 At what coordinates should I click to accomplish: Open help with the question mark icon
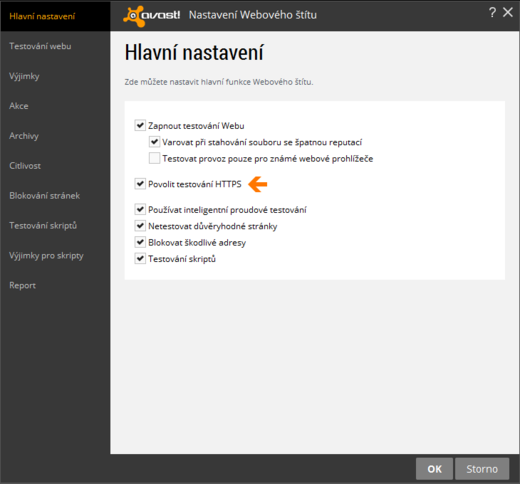(x=492, y=13)
